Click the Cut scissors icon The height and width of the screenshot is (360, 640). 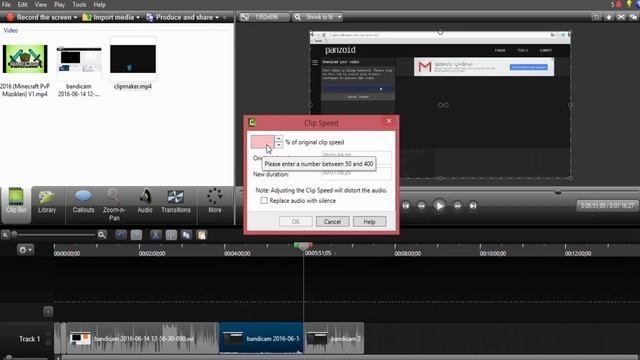[156, 235]
